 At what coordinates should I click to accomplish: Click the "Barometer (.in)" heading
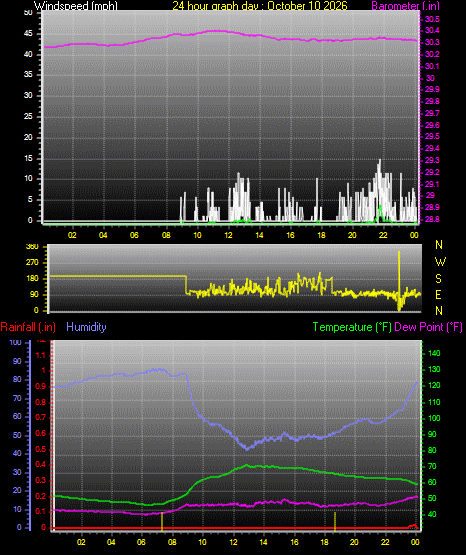[405, 6]
